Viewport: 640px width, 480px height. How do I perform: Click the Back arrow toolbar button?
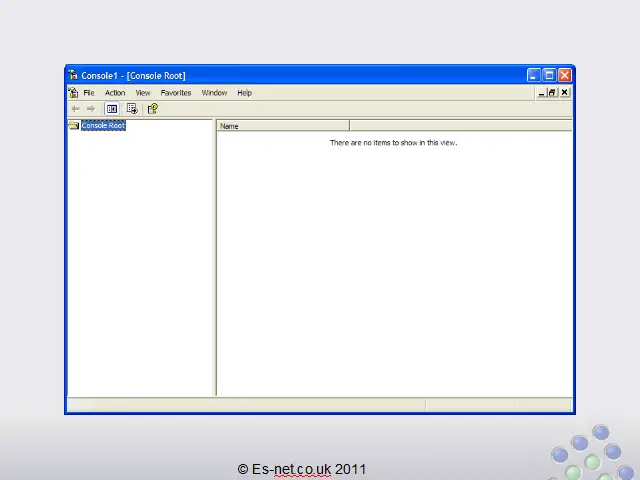76,109
